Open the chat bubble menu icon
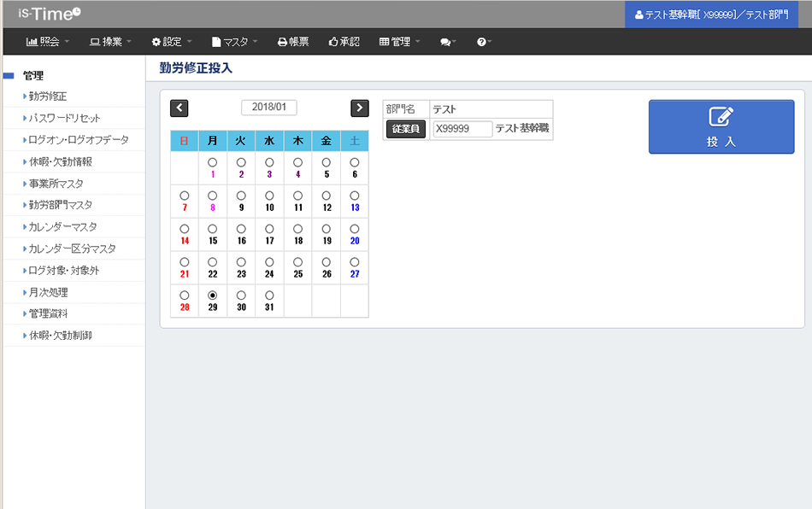Viewport: 812px width, 509px height. click(x=448, y=42)
